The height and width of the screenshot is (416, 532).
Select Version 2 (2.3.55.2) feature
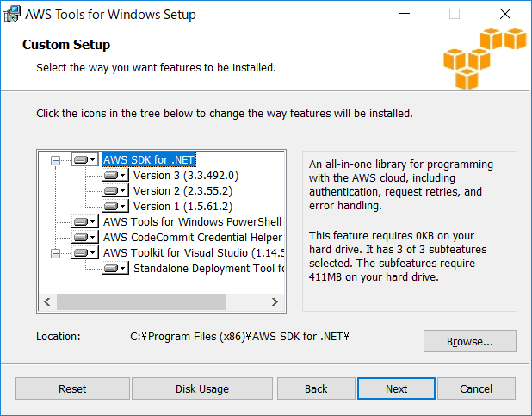click(x=182, y=191)
